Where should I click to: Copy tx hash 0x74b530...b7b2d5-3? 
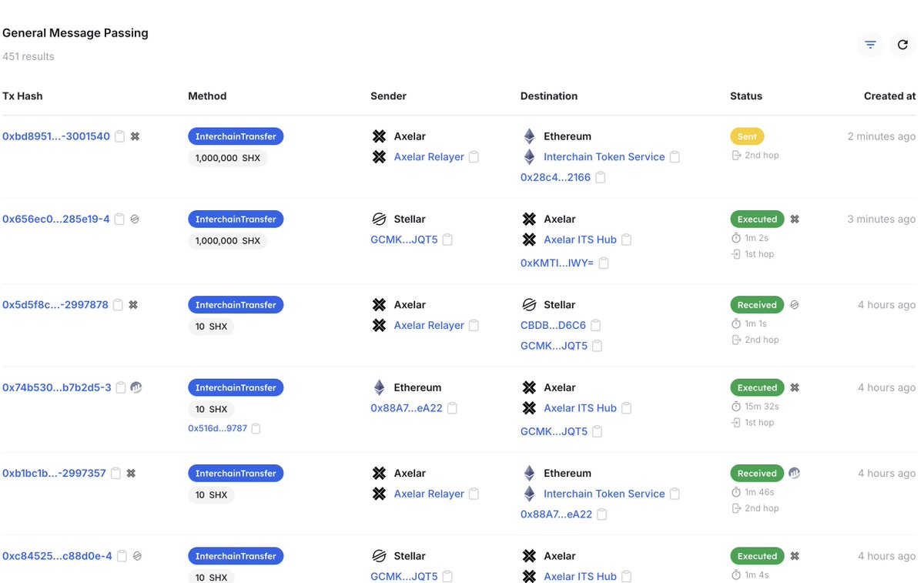(x=121, y=388)
